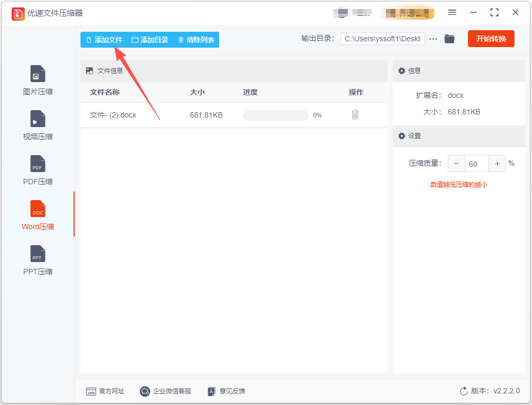Click the 添加目录 add folder button

[150, 40]
